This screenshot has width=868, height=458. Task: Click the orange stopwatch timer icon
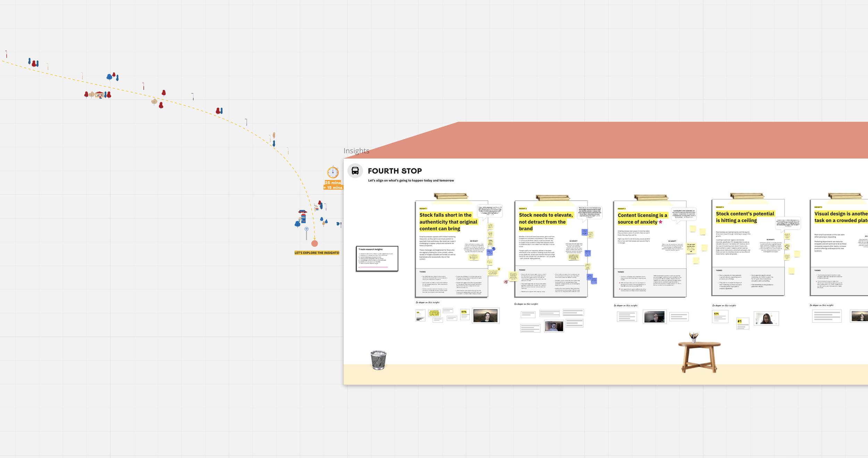pos(333,172)
